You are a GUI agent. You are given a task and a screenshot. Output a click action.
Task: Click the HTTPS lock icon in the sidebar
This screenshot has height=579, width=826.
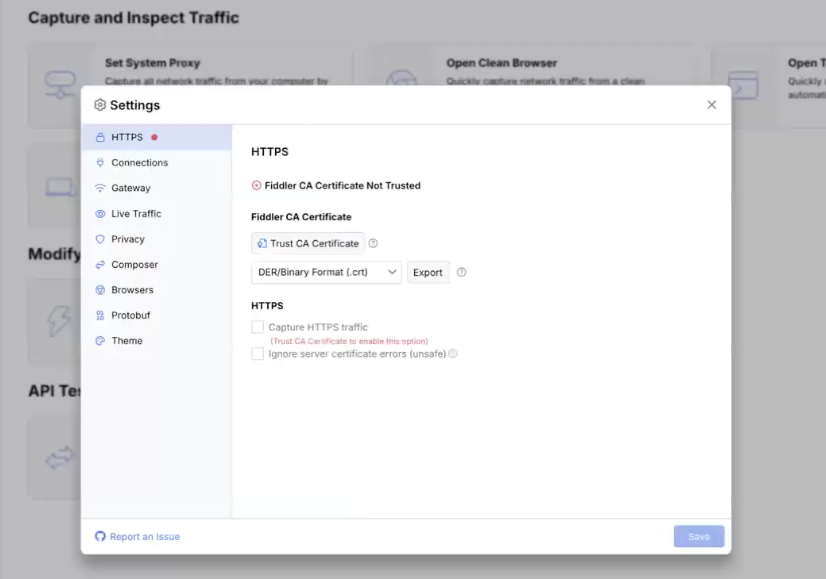tap(100, 138)
